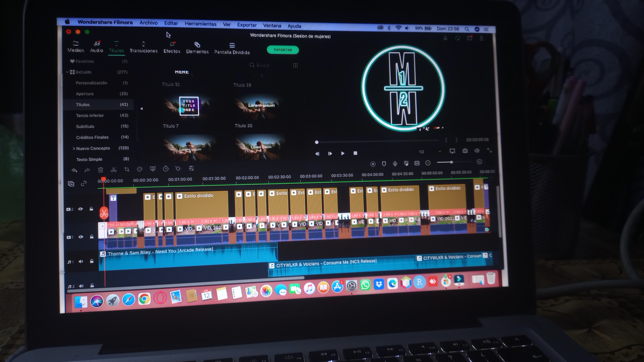The height and width of the screenshot is (362, 644).
Task: Click the redo arrow in timeline toolbar
Action: coord(87,170)
